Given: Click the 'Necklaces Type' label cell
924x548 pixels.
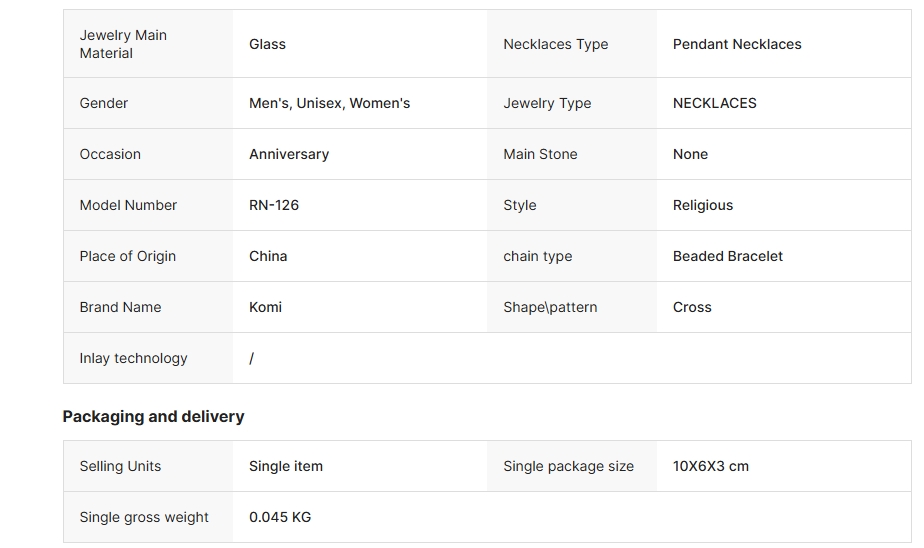Looking at the screenshot, I should tap(555, 44).
